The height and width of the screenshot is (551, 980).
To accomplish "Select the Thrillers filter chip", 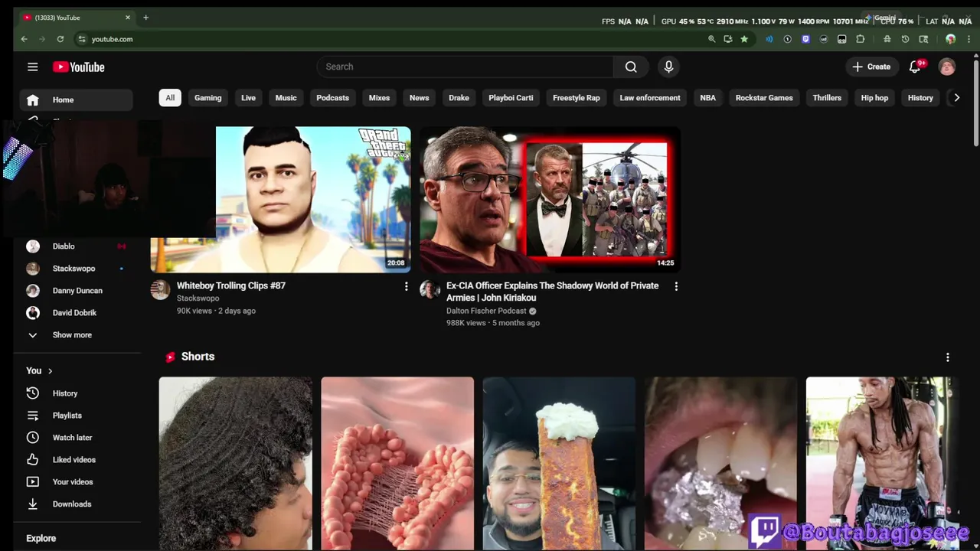I will [827, 98].
